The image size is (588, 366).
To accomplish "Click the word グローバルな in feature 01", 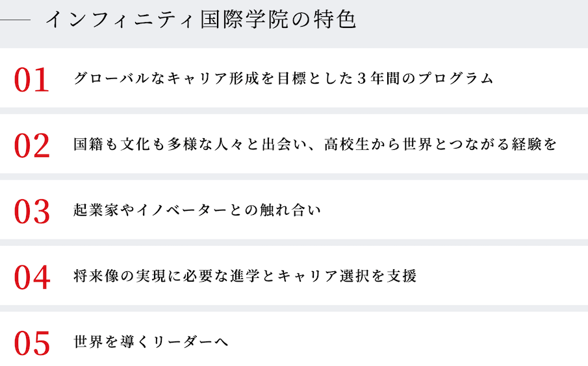I will [119, 79].
